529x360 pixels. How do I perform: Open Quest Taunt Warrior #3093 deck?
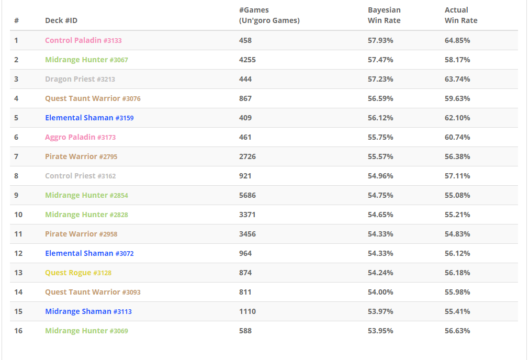point(93,292)
